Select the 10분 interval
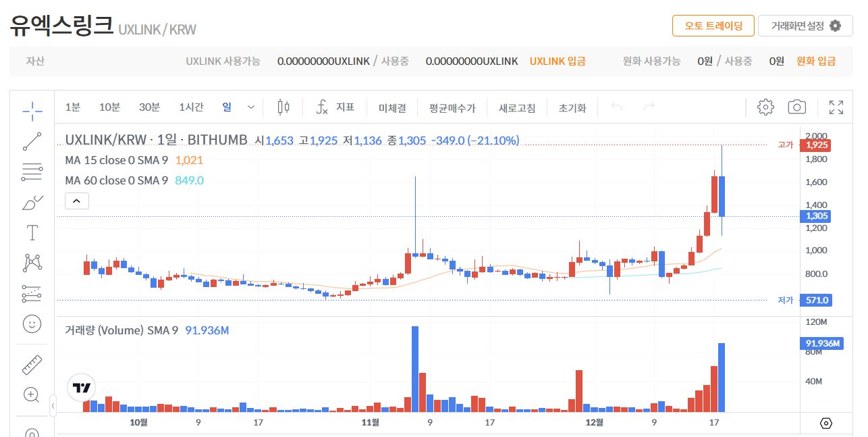This screenshot has width=868, height=437. tap(109, 107)
